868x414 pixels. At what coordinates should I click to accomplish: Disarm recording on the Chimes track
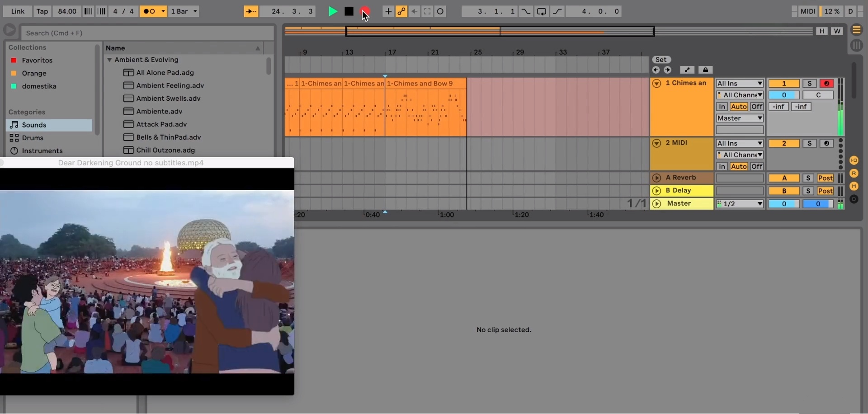pos(826,84)
